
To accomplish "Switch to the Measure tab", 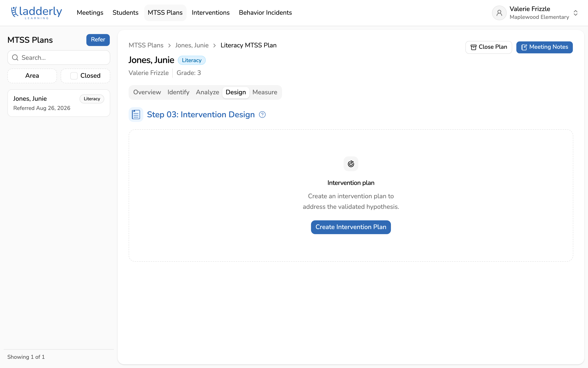I will coord(265,92).
